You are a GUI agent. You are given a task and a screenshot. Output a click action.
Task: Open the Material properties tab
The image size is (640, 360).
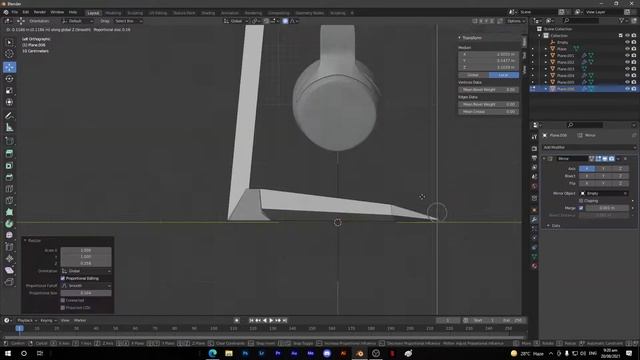[x=534, y=266]
